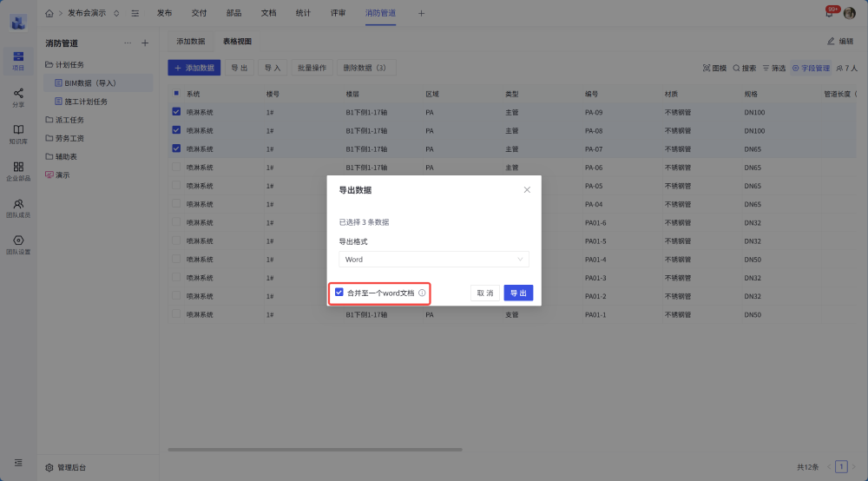Uncheck the row checkbox for PA-09
This screenshot has height=481, width=868.
[x=177, y=112]
